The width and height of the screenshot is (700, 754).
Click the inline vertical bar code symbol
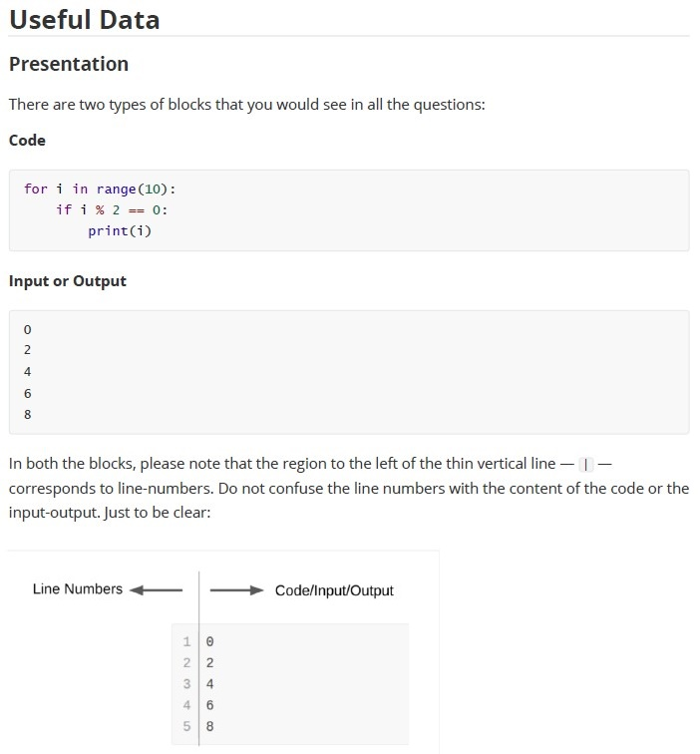click(585, 465)
